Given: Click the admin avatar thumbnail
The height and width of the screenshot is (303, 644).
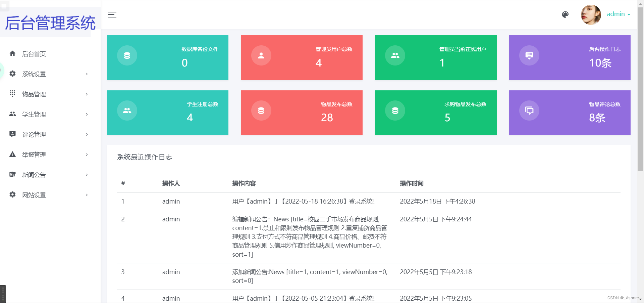Looking at the screenshot, I should point(591,14).
